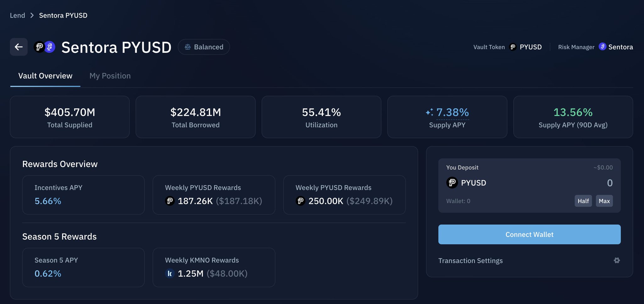
Task: Click the Sentora logo beside Risk Manager
Action: (x=602, y=47)
